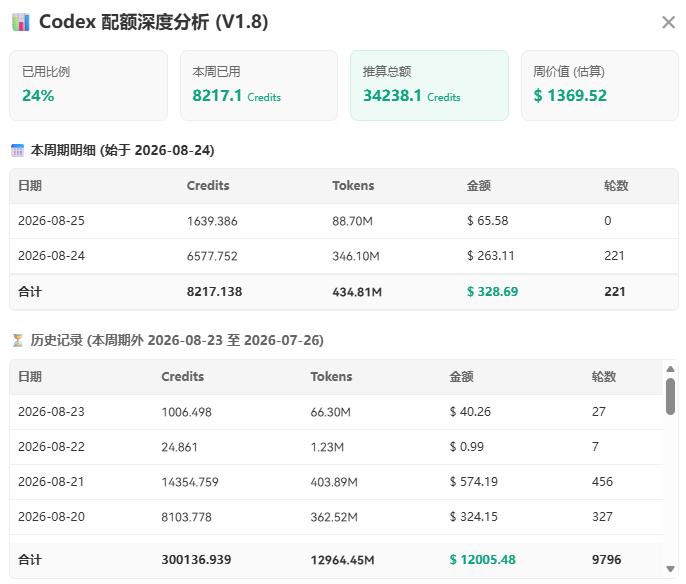Image resolution: width=686 pixels, height=584 pixels.
Task: Click the history table scrollbar thumb
Action: (670, 396)
